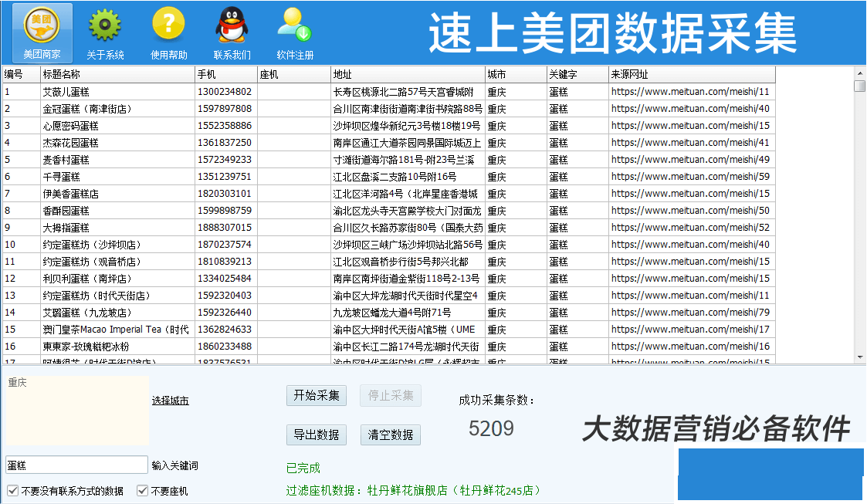Toggle the 不要座机 checkbox
The width and height of the screenshot is (867, 504).
coord(142,491)
